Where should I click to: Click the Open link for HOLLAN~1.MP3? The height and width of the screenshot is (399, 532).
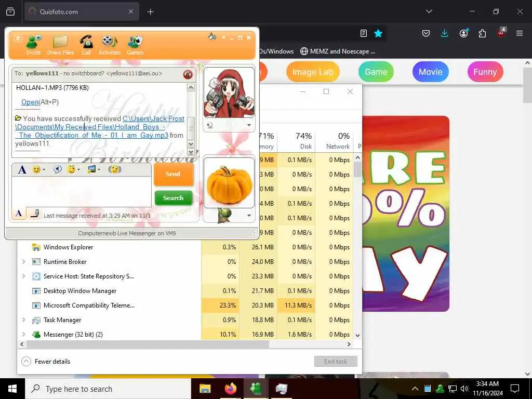point(30,102)
